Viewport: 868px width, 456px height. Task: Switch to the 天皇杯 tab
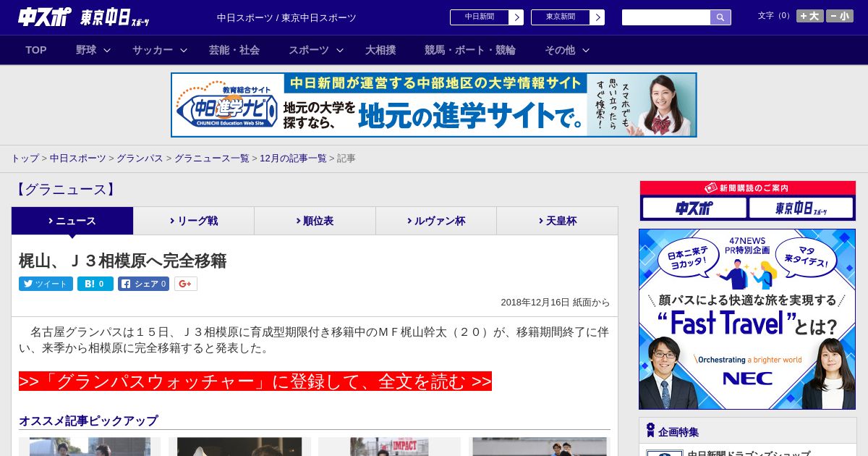[x=557, y=221]
